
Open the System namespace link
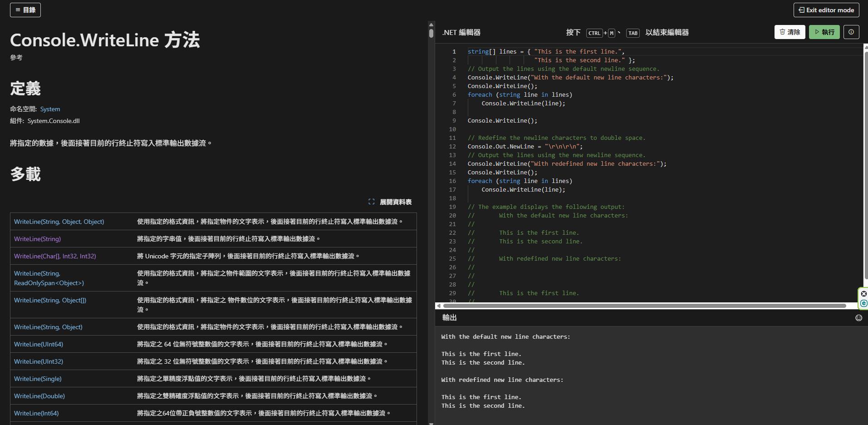pyautogui.click(x=50, y=109)
